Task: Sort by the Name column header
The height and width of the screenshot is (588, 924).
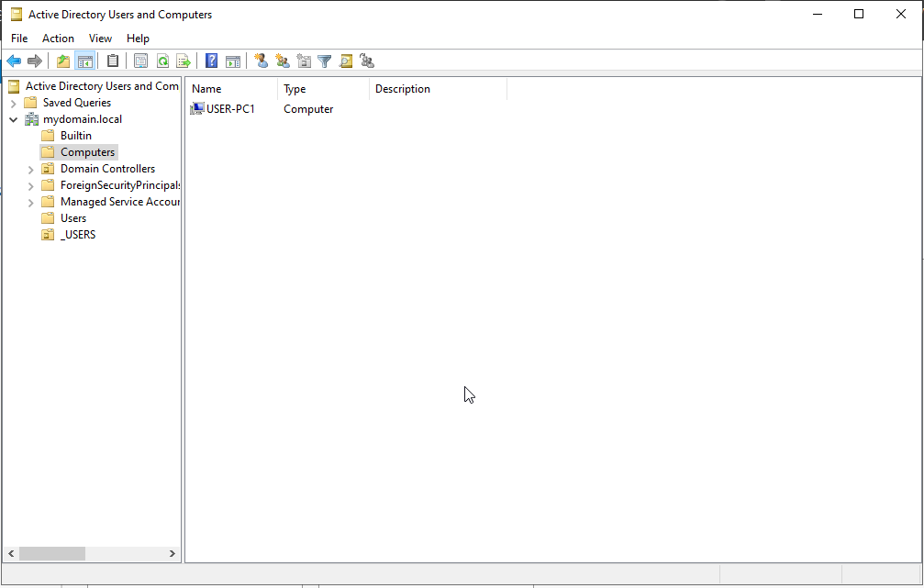Action: [x=231, y=89]
